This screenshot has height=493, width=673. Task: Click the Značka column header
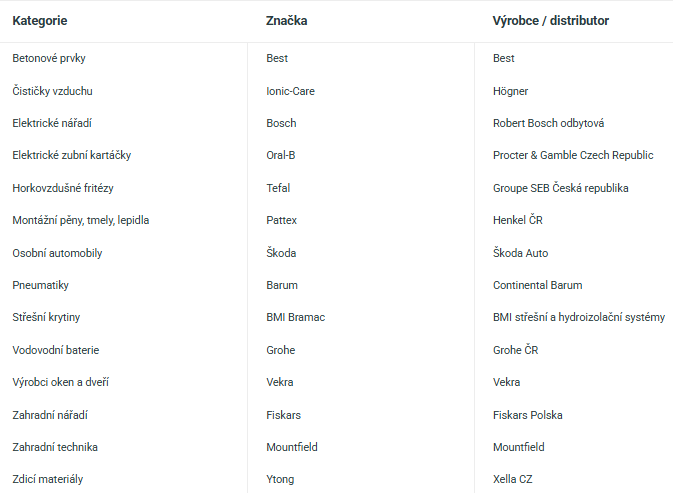point(286,20)
